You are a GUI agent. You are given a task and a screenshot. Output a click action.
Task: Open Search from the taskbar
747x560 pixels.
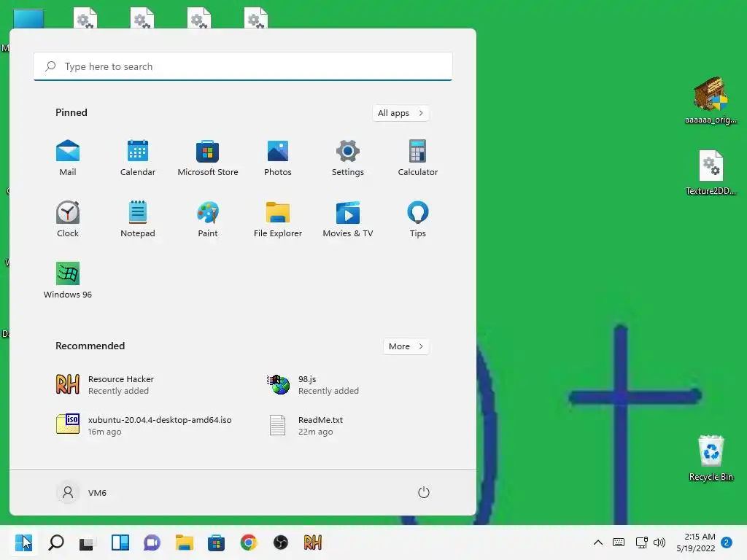55,542
